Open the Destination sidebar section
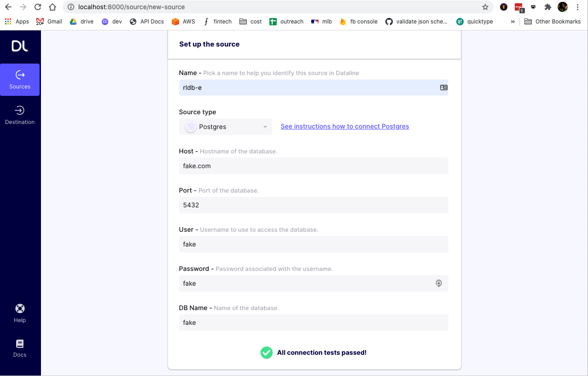Screen dimensions: 588x376 point(20,115)
